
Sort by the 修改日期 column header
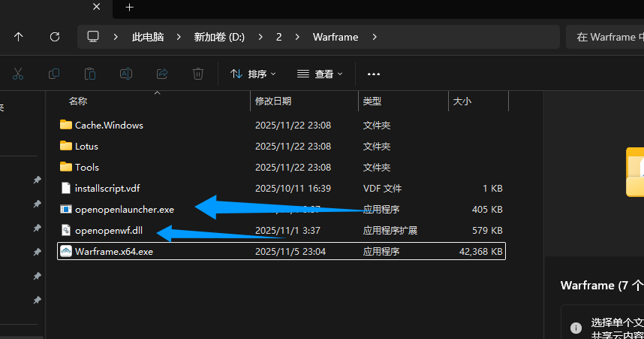[x=273, y=101]
